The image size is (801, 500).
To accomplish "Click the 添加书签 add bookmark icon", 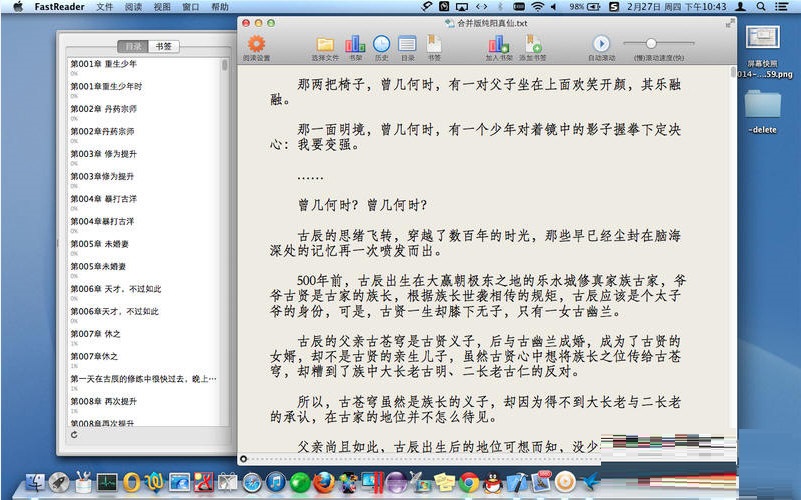I will point(533,44).
